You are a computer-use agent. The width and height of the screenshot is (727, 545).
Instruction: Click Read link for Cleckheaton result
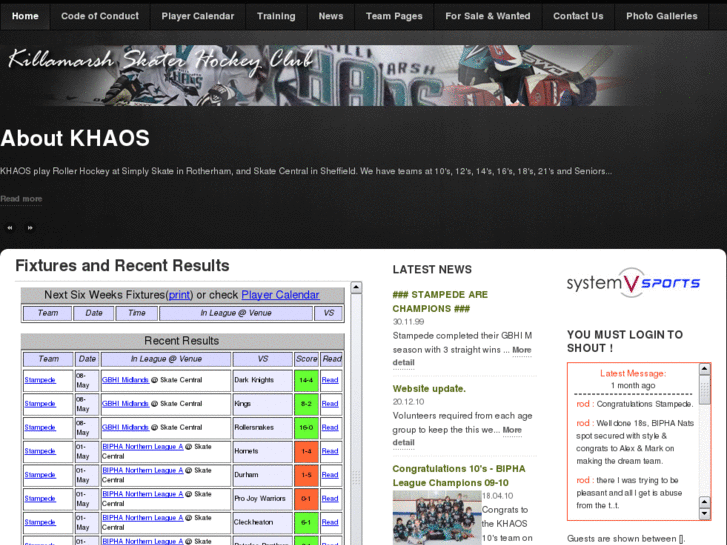click(330, 522)
